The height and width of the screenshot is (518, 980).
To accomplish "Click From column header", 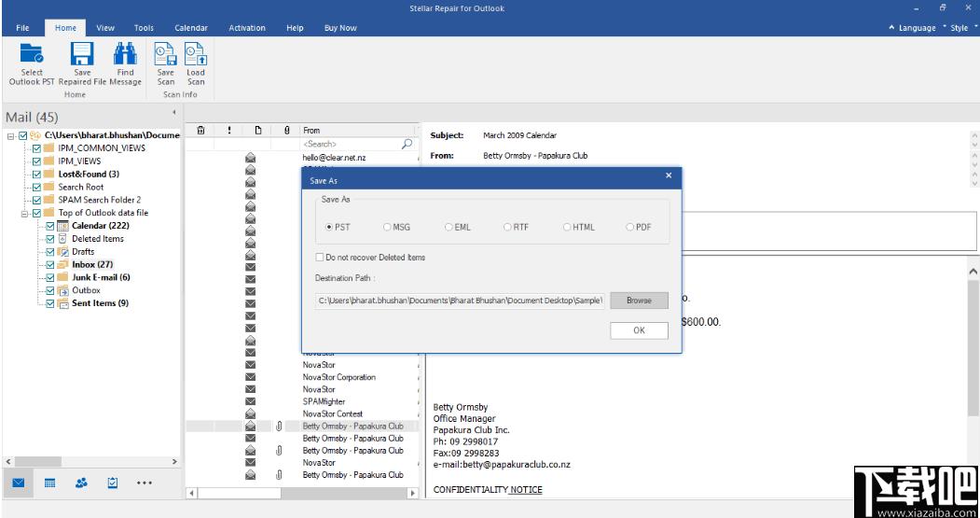I will click(359, 130).
